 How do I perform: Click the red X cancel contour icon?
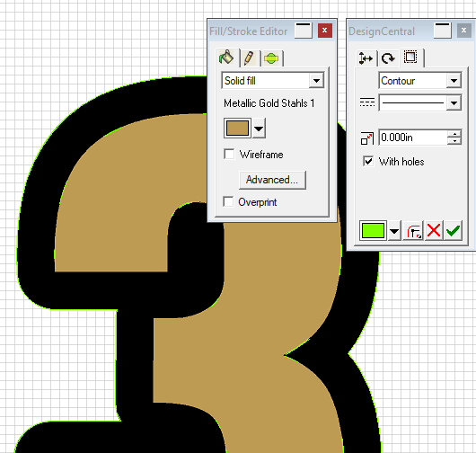(434, 230)
